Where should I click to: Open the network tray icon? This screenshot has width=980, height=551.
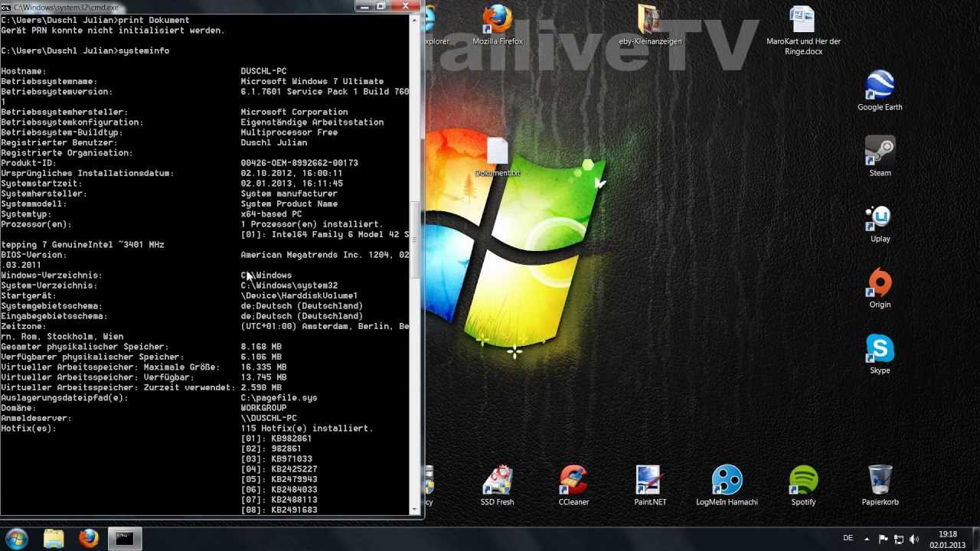pyautogui.click(x=899, y=539)
